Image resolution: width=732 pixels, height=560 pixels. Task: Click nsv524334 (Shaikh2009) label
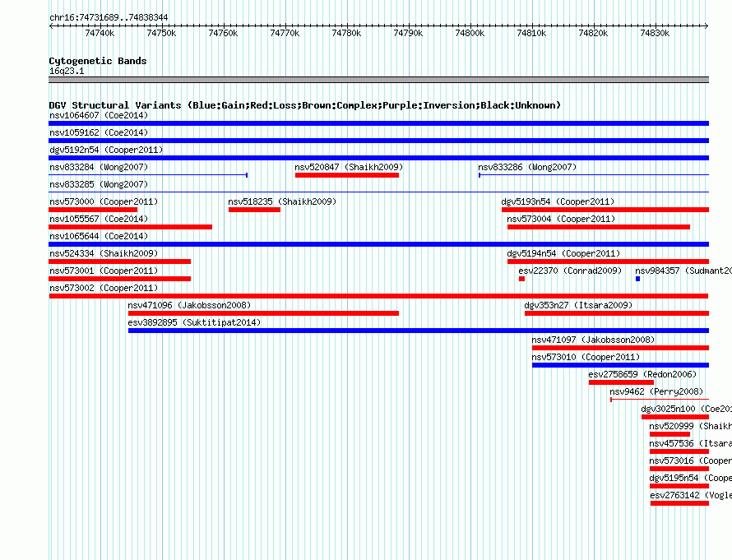coord(104,253)
